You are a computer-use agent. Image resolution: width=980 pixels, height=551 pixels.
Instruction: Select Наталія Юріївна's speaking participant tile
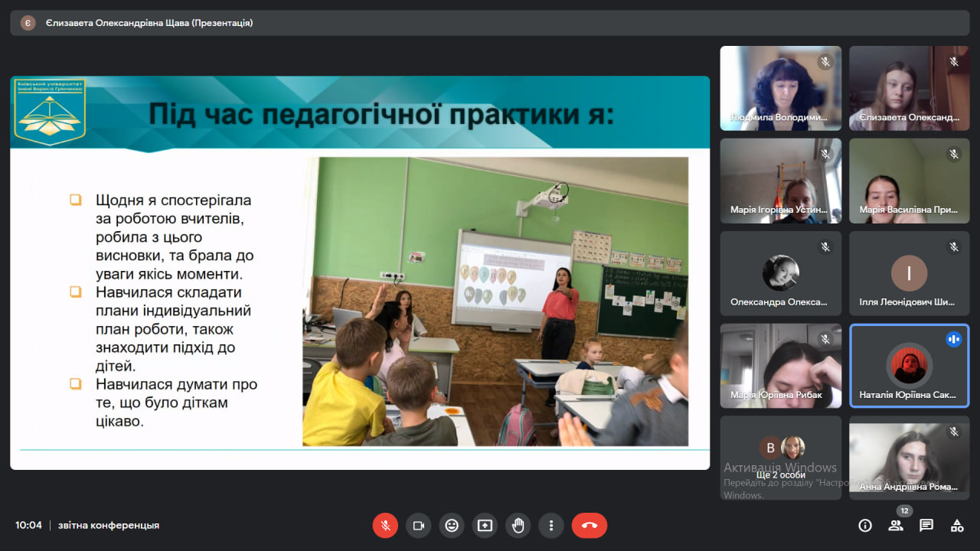coord(909,366)
